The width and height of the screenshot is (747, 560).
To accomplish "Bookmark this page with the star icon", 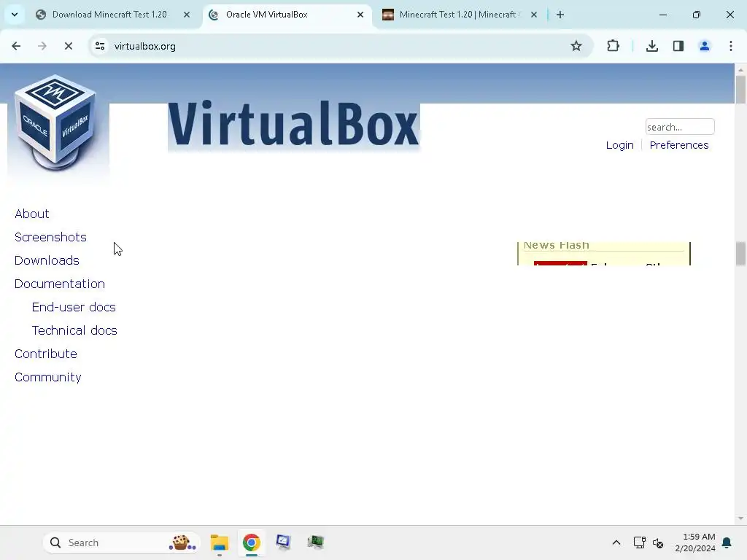I will pos(576,46).
